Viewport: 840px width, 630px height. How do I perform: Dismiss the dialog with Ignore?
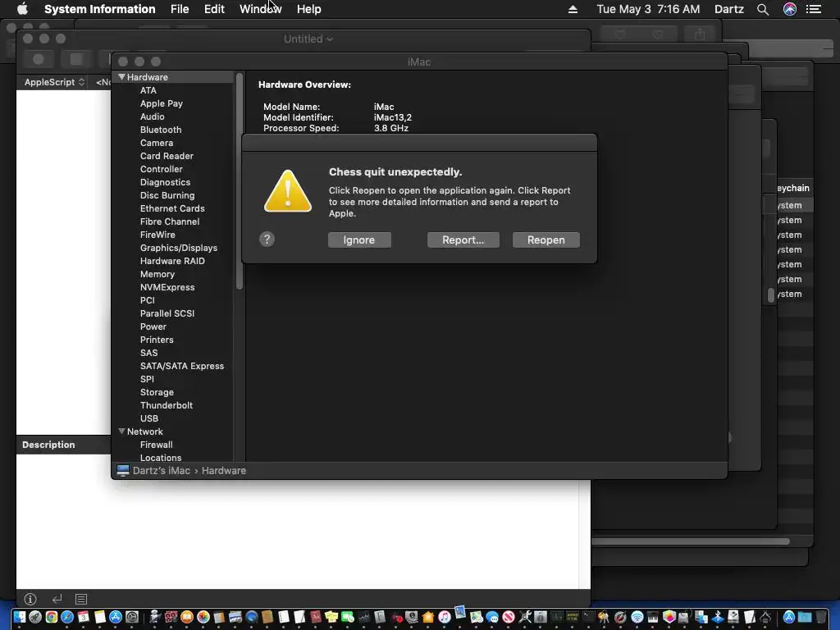point(359,240)
